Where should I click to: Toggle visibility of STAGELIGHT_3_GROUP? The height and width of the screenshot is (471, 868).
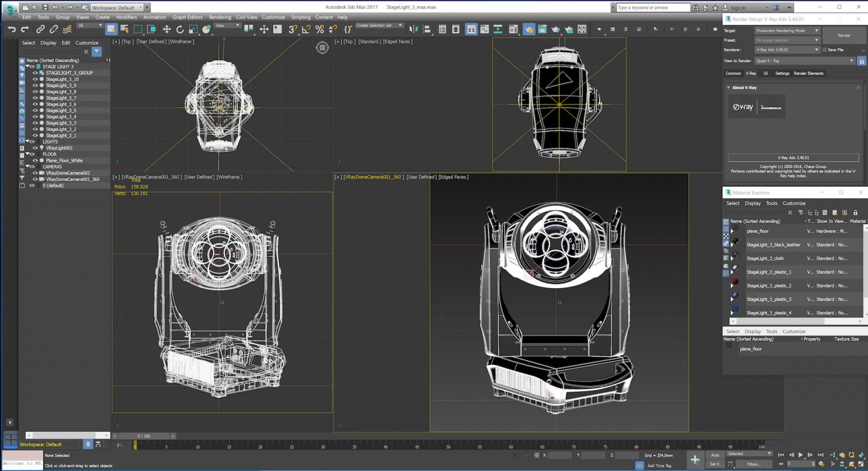point(35,73)
